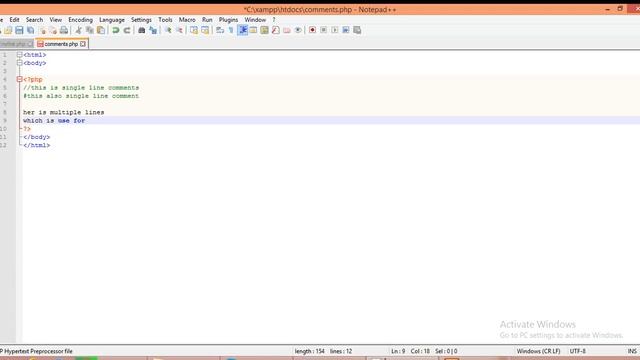Toggle Synchronize Horizontal Scrolling icon
The height and width of the screenshot is (360, 640).
click(x=205, y=30)
